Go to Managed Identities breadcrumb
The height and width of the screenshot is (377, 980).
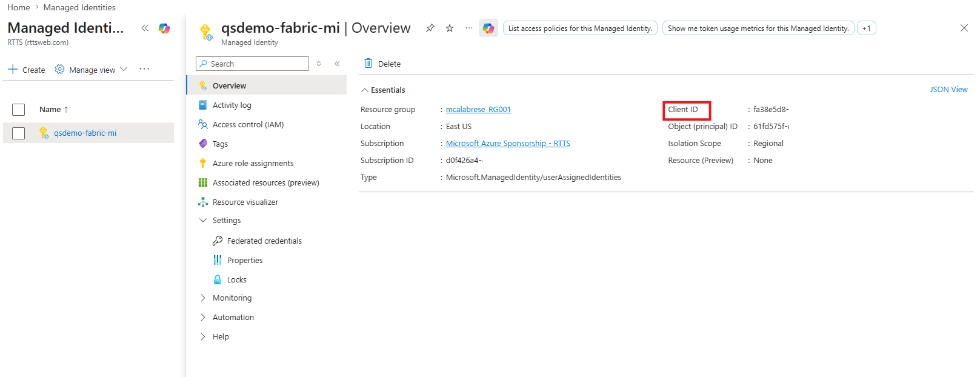pyautogui.click(x=79, y=7)
